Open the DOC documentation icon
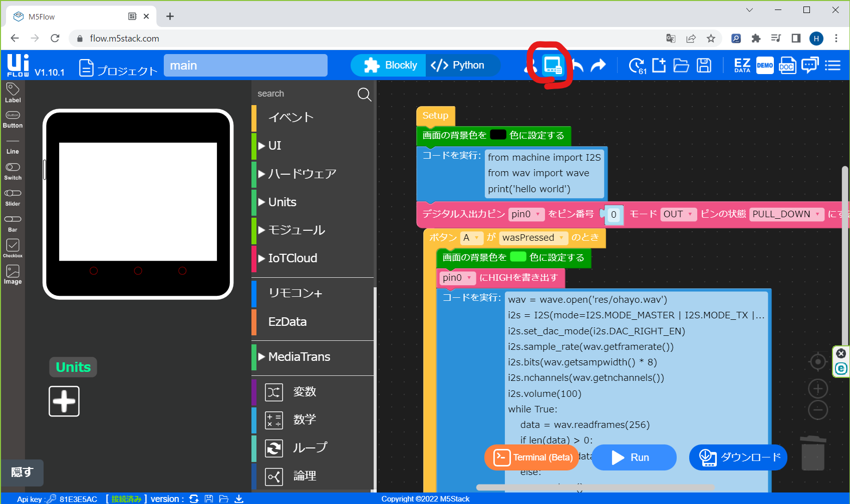The width and height of the screenshot is (850, 504). click(x=787, y=66)
